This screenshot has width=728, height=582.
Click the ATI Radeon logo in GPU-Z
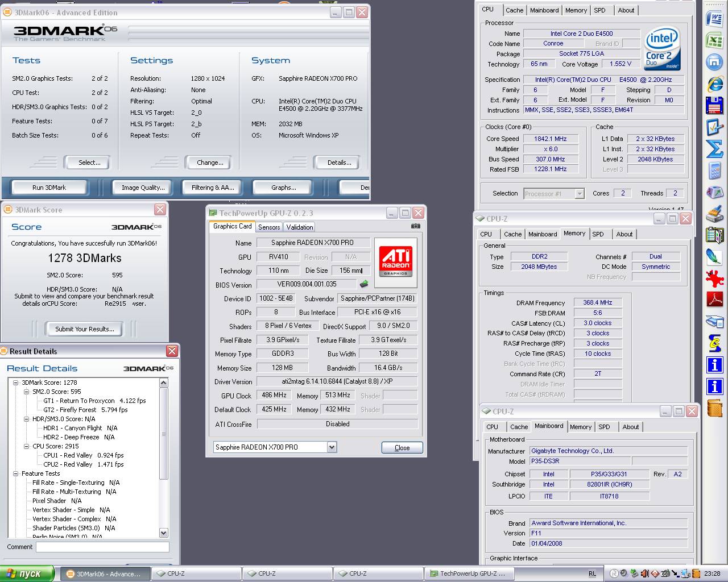(x=395, y=262)
